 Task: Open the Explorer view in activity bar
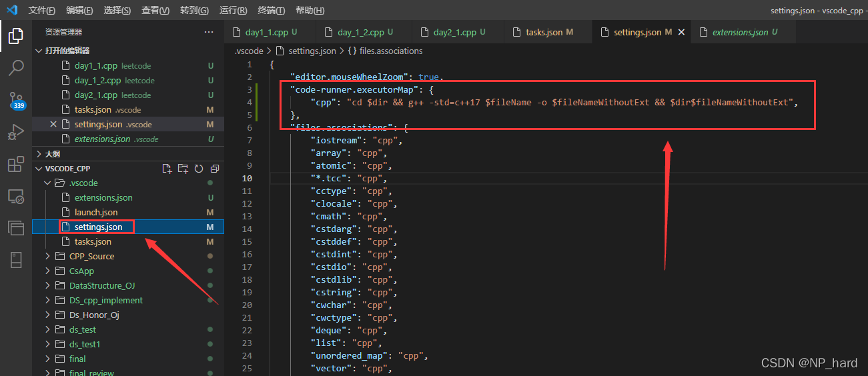(16, 35)
